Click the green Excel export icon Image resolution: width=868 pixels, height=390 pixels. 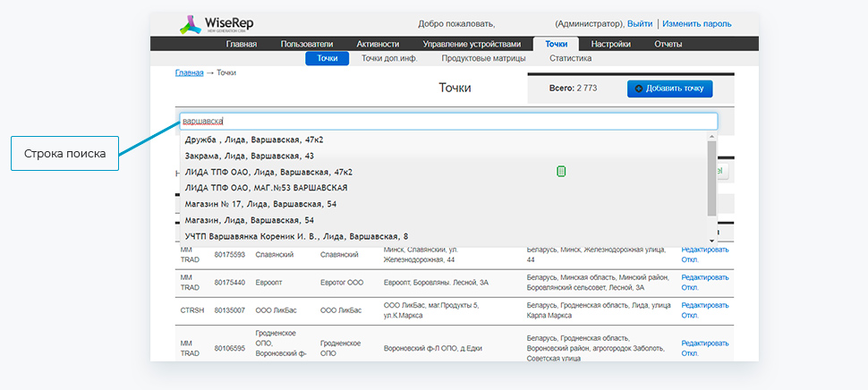pos(561,172)
